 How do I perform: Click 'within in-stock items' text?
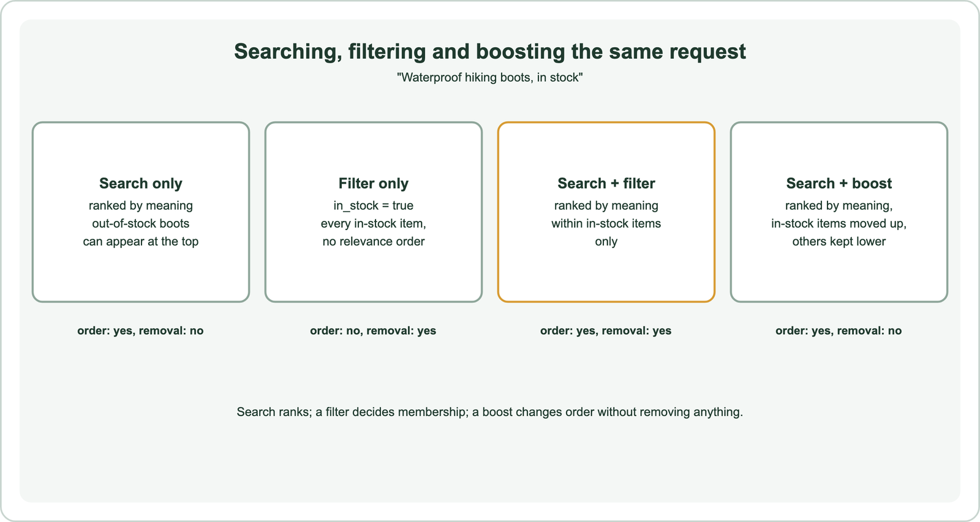click(x=606, y=223)
